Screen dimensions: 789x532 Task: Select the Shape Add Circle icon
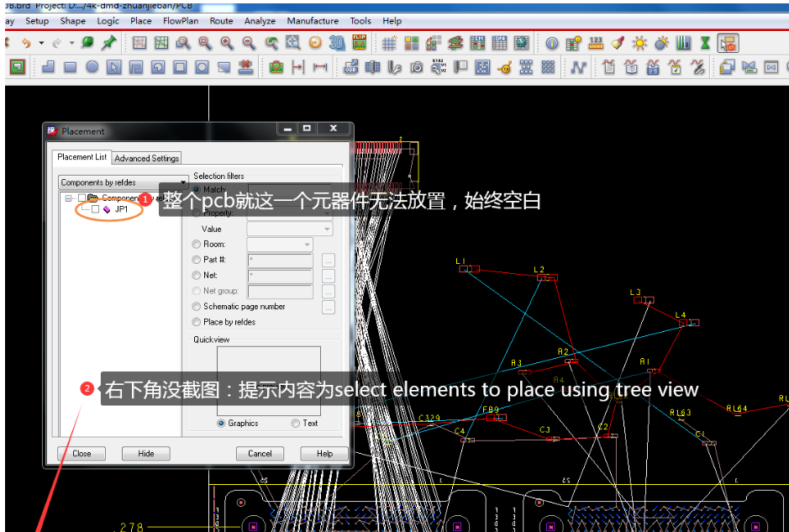pyautogui.click(x=92, y=67)
